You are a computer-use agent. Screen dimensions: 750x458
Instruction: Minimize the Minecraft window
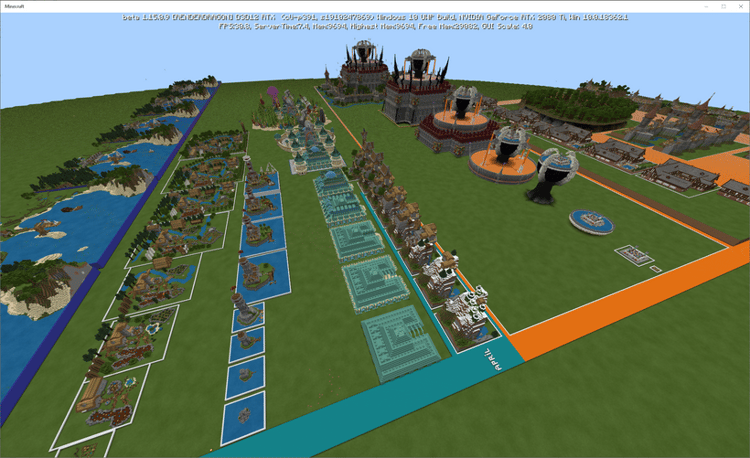click(707, 6)
